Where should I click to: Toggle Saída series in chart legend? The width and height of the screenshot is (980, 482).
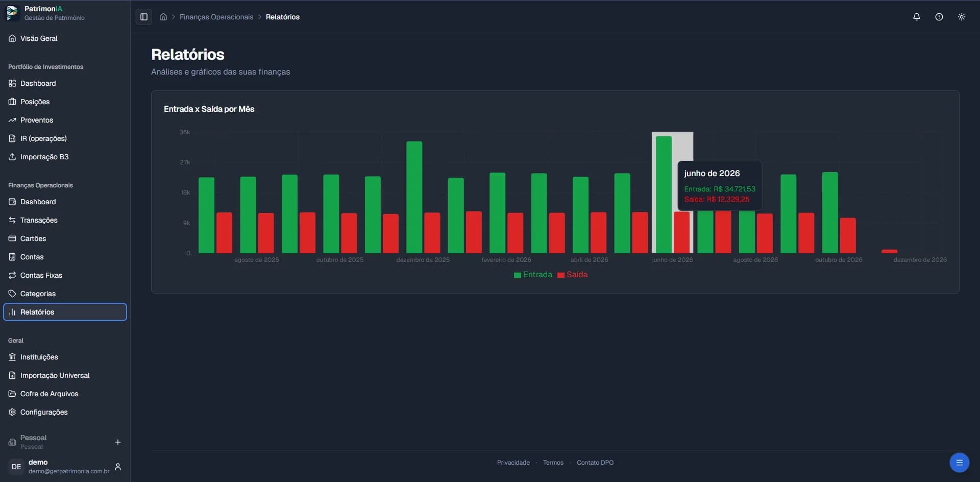coord(573,275)
